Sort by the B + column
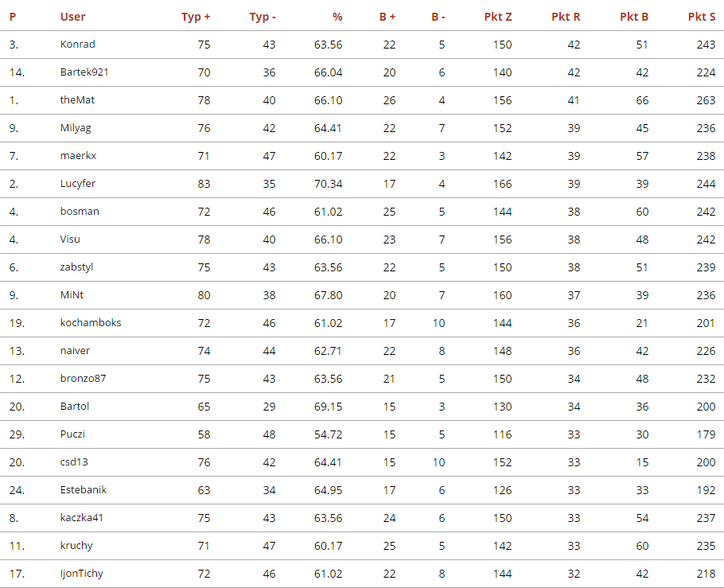 (x=387, y=17)
